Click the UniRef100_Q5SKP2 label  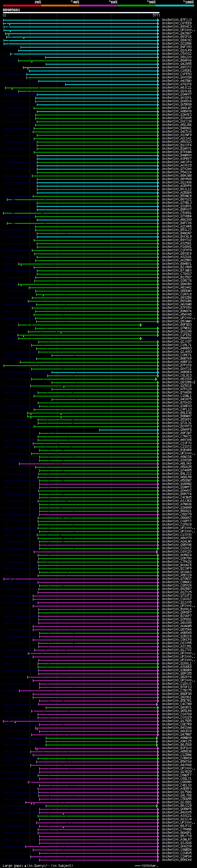[177, 419]
